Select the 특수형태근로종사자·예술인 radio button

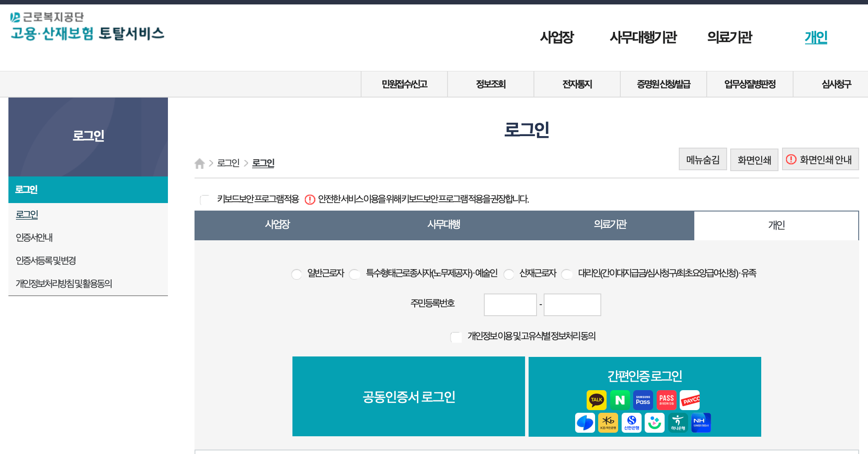[354, 274]
